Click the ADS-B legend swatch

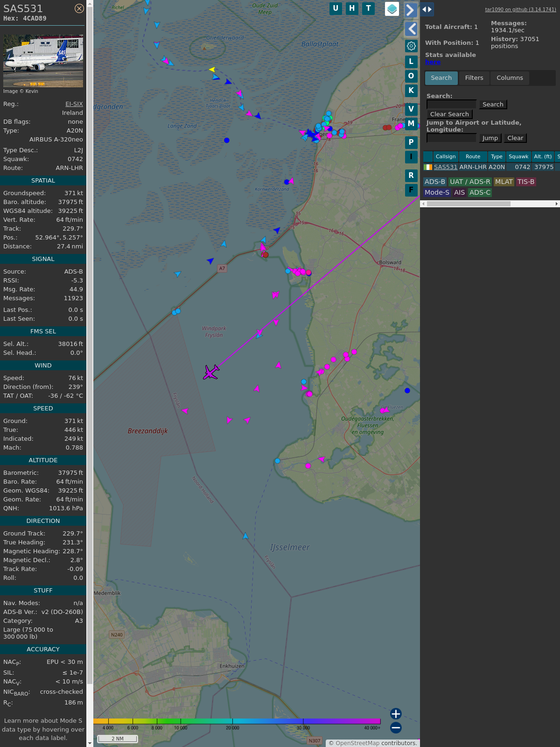coord(435,182)
